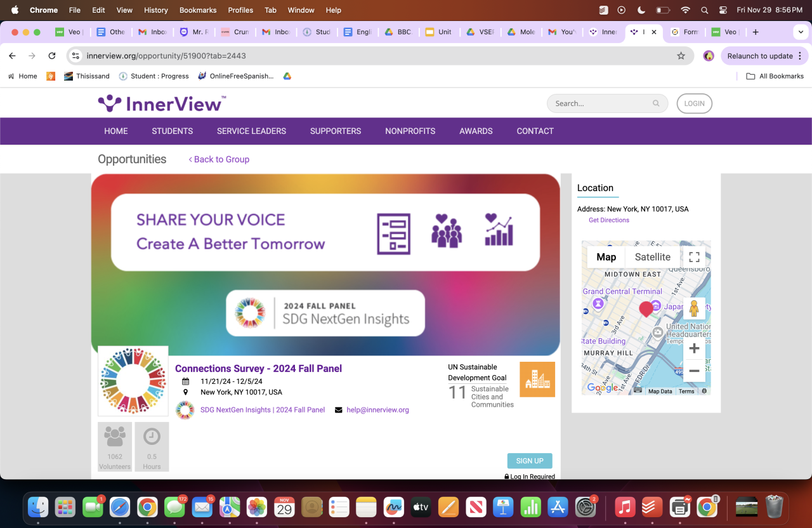Open System Settings from the dock
This screenshot has width=812, height=528.
pos(585,506)
